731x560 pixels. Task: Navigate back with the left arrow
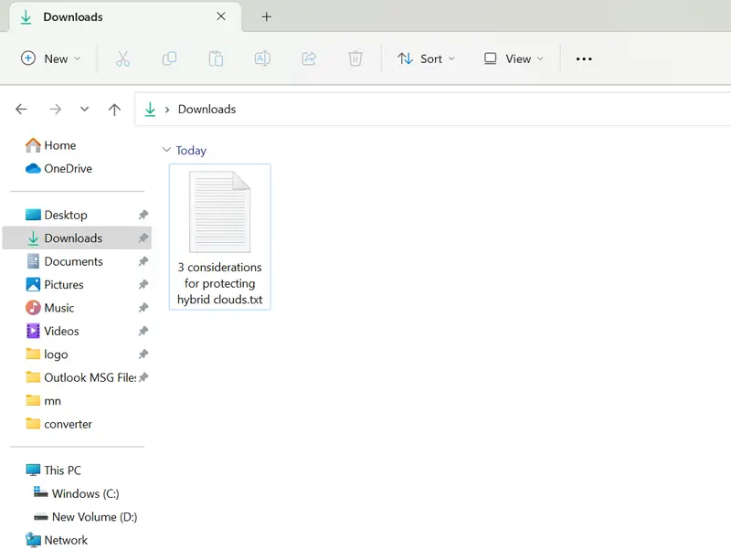22,110
